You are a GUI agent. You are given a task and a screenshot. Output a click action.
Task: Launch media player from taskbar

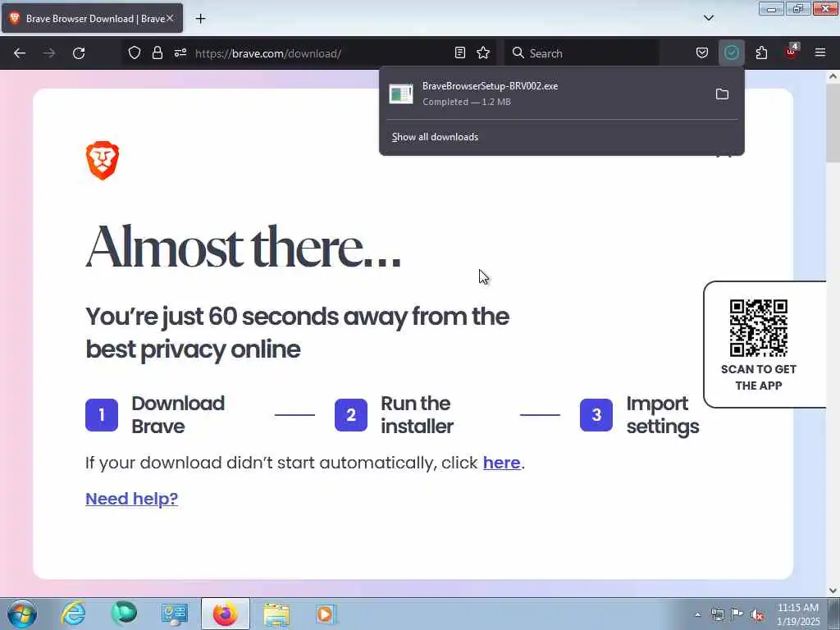click(325, 614)
